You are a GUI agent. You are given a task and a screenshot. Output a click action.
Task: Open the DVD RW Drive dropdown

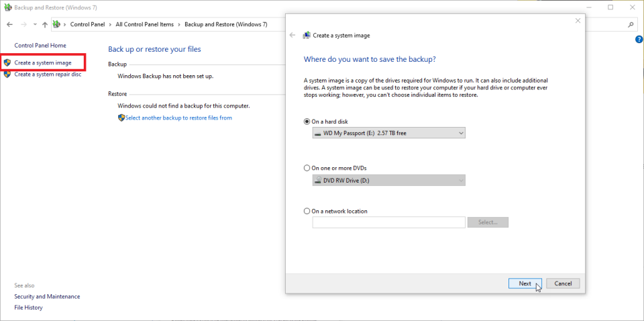pos(388,180)
